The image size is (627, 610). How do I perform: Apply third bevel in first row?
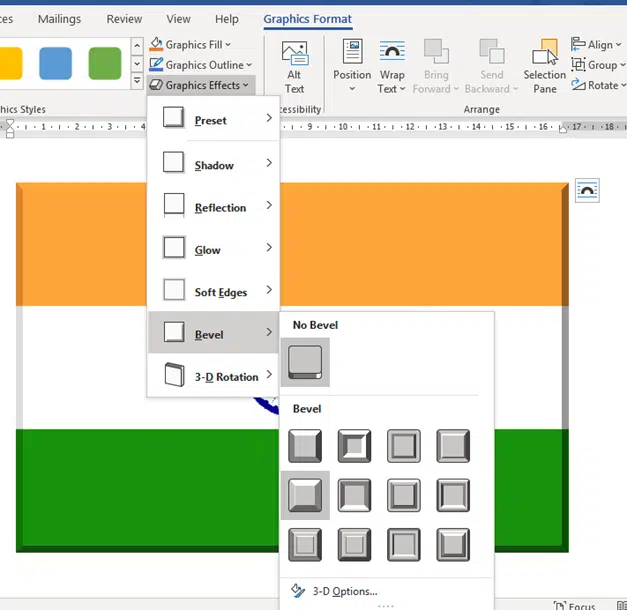point(404,446)
